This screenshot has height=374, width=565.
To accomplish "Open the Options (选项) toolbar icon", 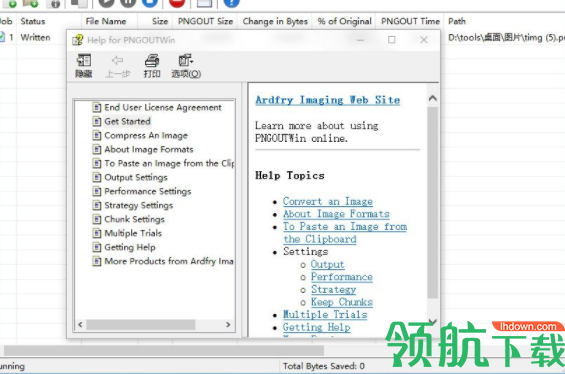I will (186, 61).
